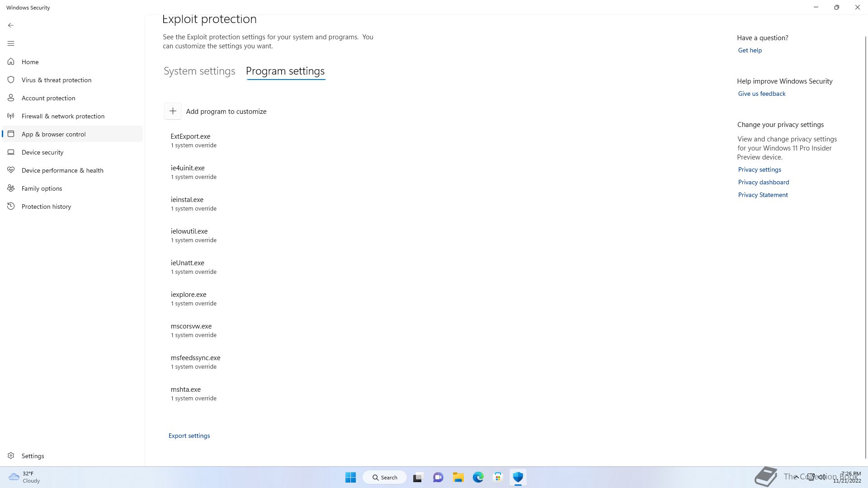This screenshot has width=868, height=488.
Task: Click the Windows Security taskbar icon
Action: tap(518, 477)
